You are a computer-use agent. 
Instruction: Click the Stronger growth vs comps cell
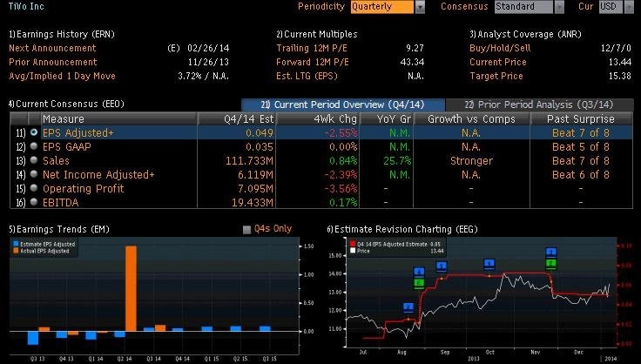[x=471, y=160]
